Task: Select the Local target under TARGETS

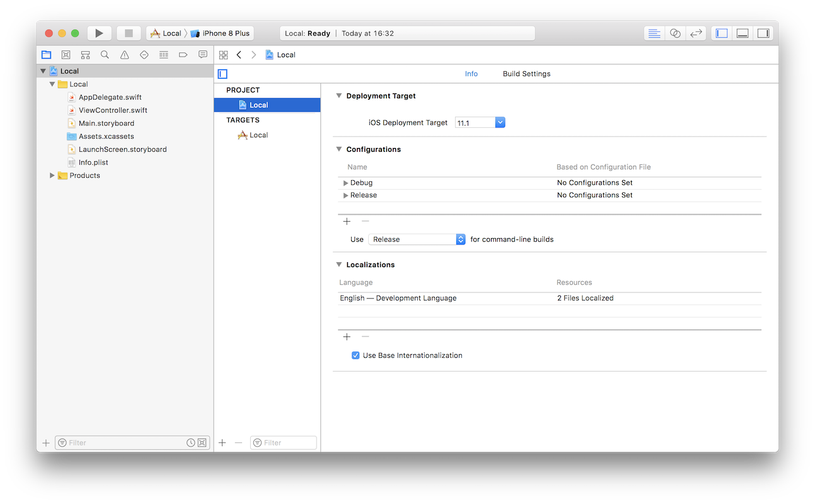Action: [x=257, y=134]
